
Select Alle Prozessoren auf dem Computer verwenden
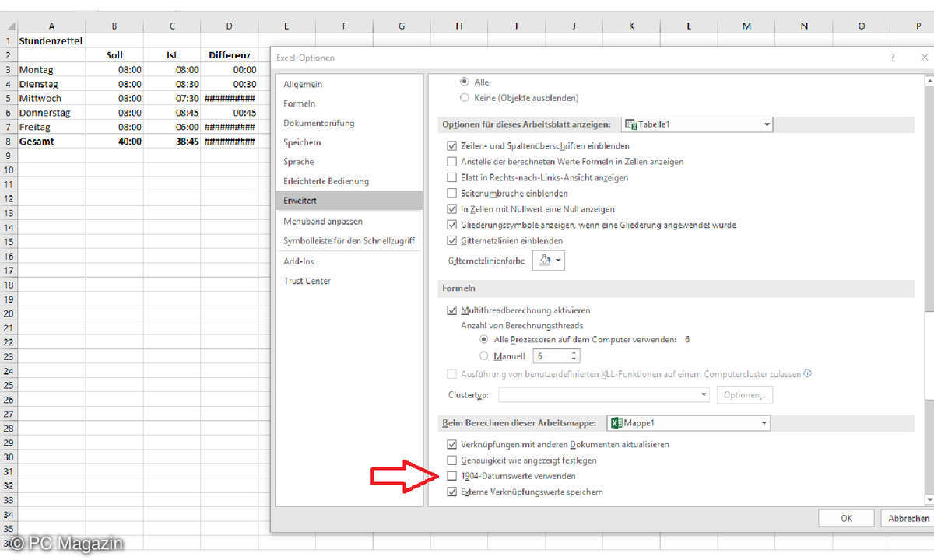[x=485, y=340]
